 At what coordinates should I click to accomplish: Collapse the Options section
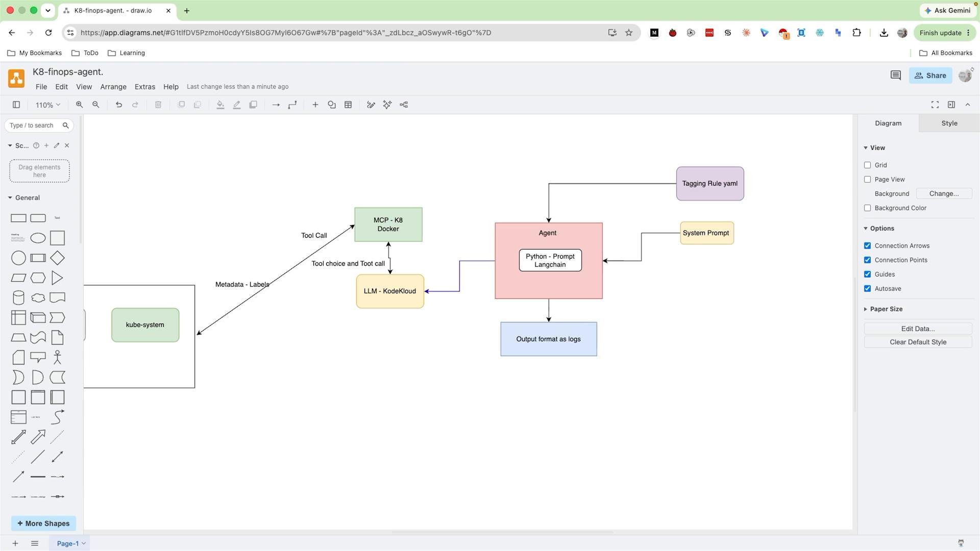click(878, 229)
